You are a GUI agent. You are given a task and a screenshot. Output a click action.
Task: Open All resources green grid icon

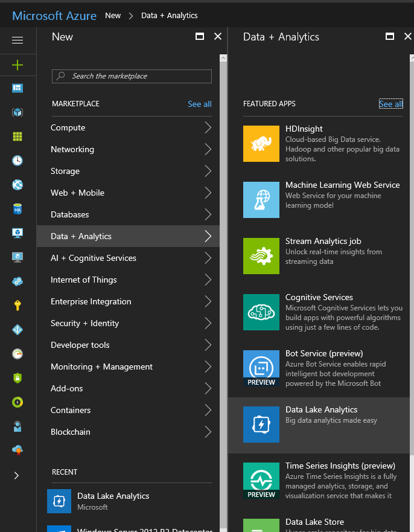click(x=18, y=136)
